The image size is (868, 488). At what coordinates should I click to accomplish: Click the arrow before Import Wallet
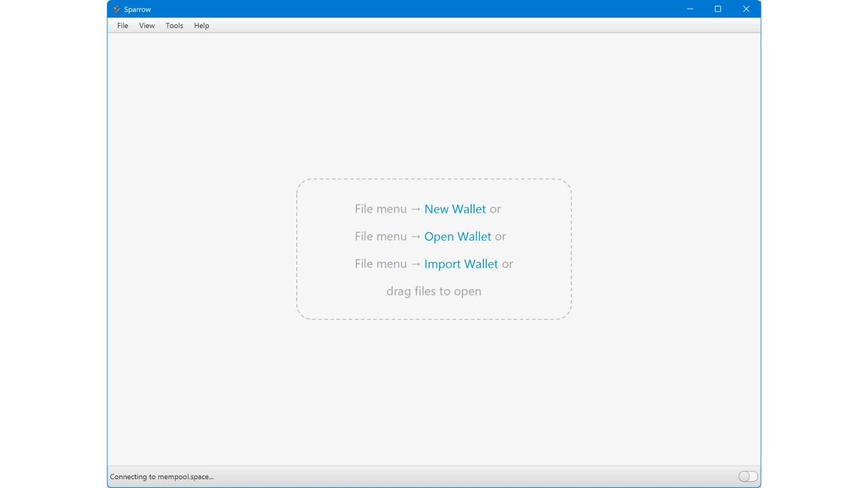coord(416,264)
